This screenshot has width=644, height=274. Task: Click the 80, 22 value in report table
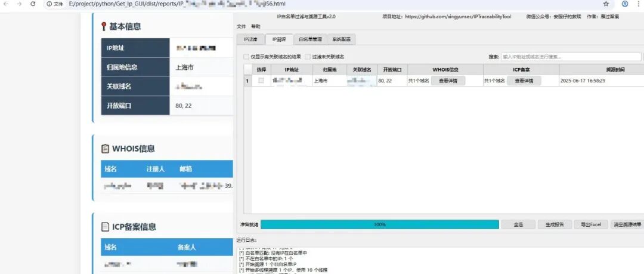click(x=183, y=106)
